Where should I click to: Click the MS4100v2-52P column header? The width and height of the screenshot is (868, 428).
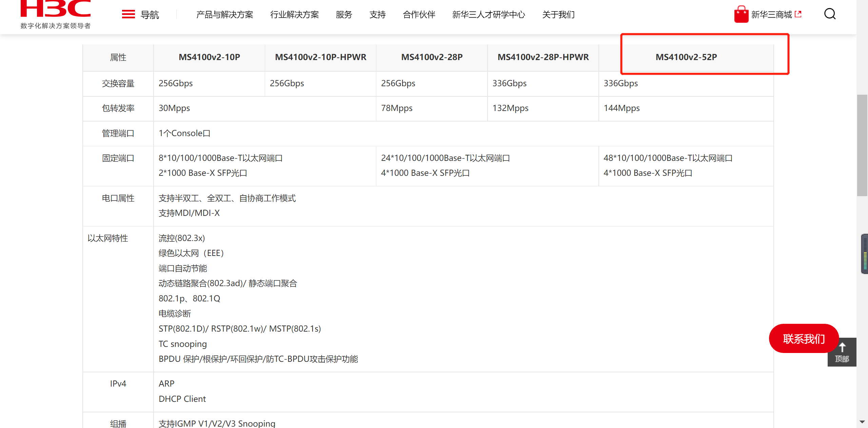pos(686,57)
